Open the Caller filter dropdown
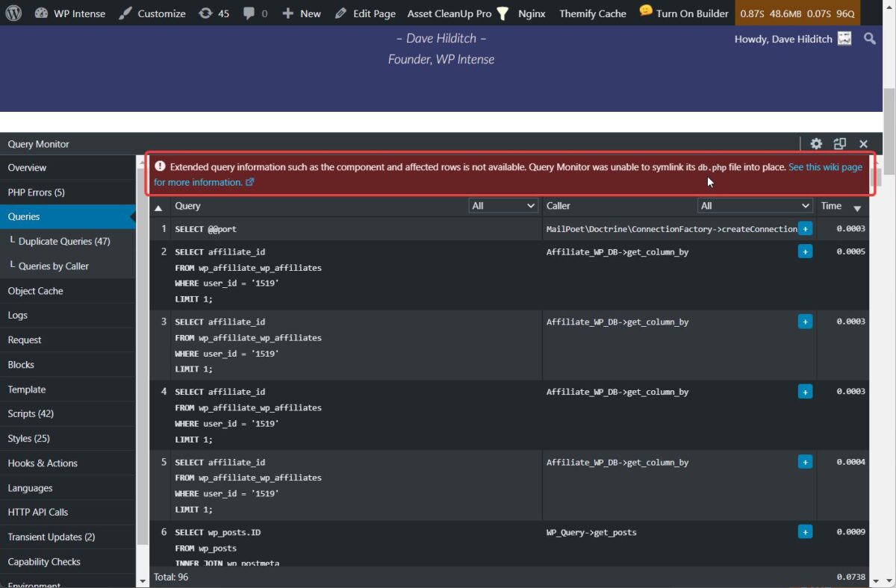This screenshot has height=588, width=896. 755,206
